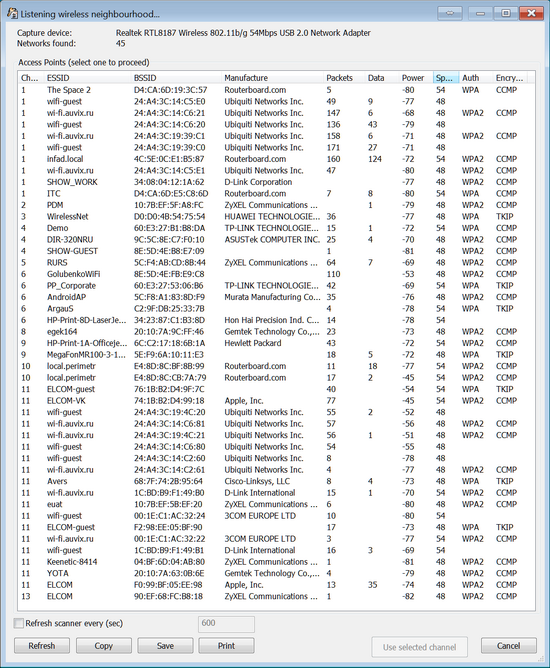550x668 pixels.
Task: Copy the access point list
Action: tap(104, 646)
